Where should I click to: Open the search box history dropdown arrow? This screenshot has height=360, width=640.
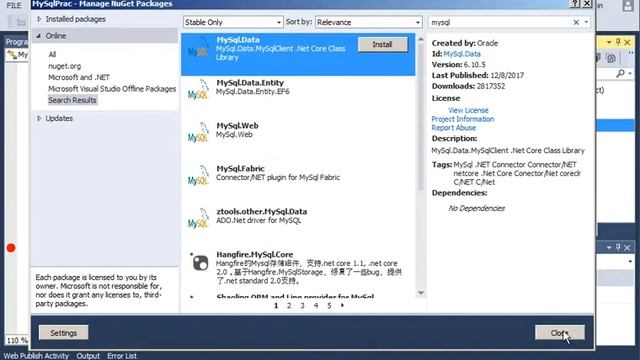(x=587, y=22)
